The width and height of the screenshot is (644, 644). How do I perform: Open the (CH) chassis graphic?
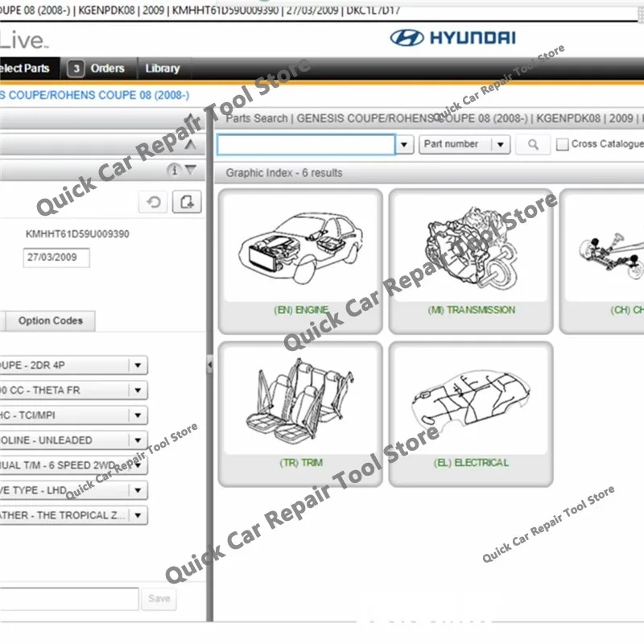tap(601, 261)
